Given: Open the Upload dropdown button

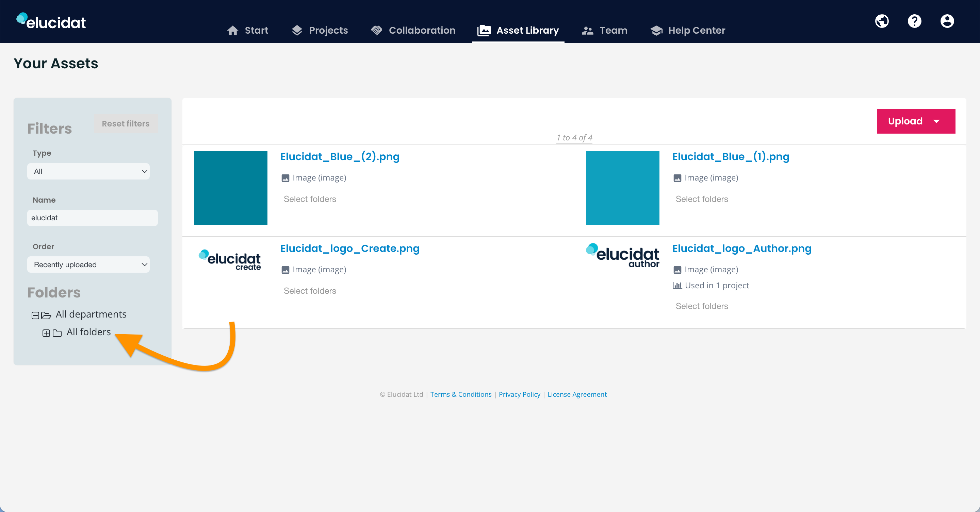Looking at the screenshot, I should point(916,121).
